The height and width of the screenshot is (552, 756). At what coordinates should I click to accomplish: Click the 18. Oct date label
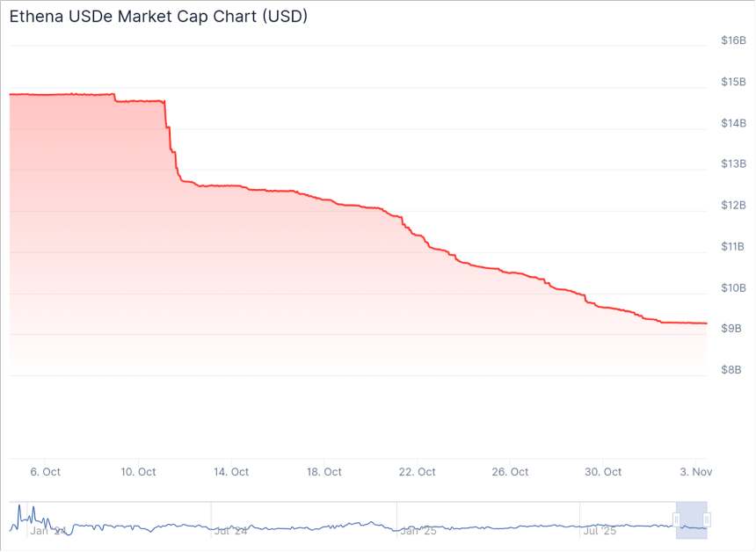click(324, 472)
